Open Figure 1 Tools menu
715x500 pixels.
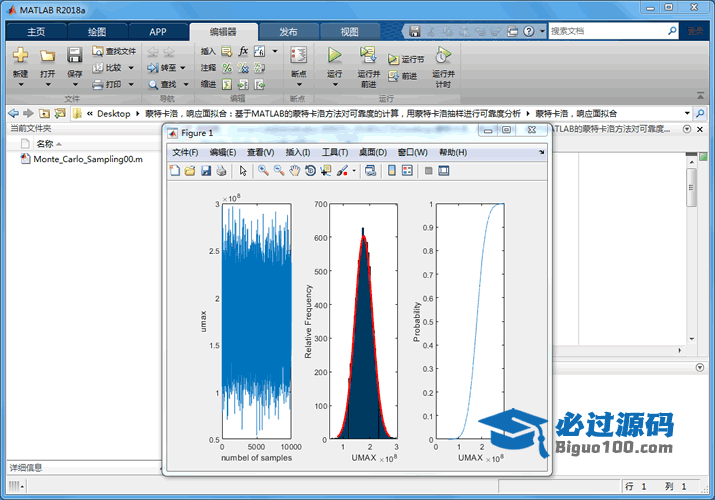pyautogui.click(x=335, y=152)
